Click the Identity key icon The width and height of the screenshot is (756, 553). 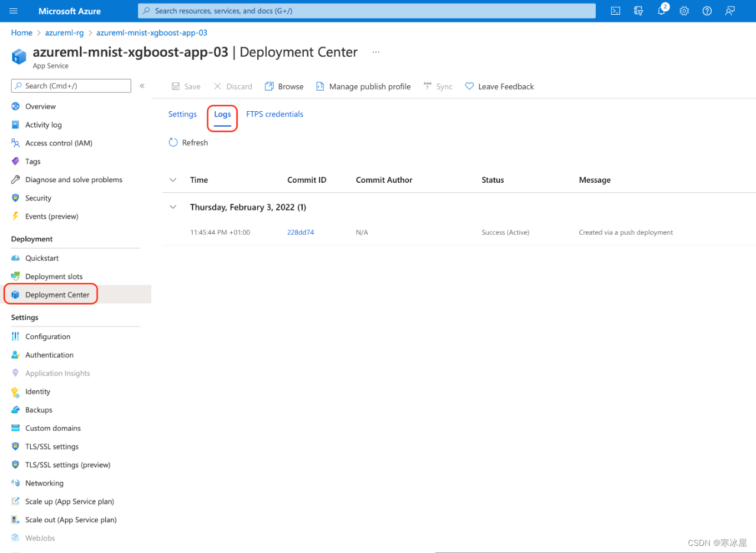[x=15, y=392]
